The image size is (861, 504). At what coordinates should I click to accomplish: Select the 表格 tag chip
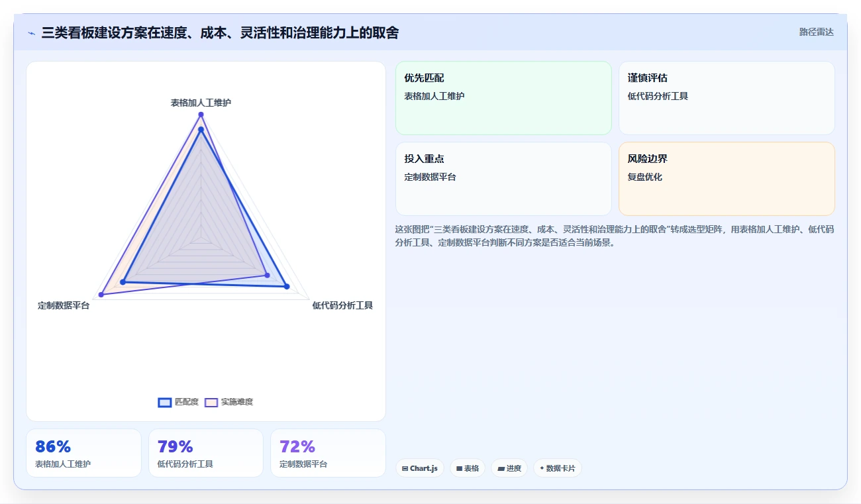468,468
